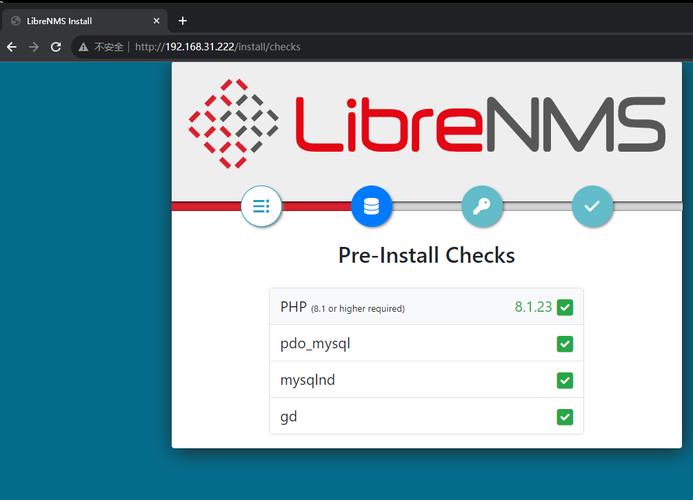This screenshot has height=500, width=693.
Task: Open the key/user creation step icon
Action: [482, 206]
